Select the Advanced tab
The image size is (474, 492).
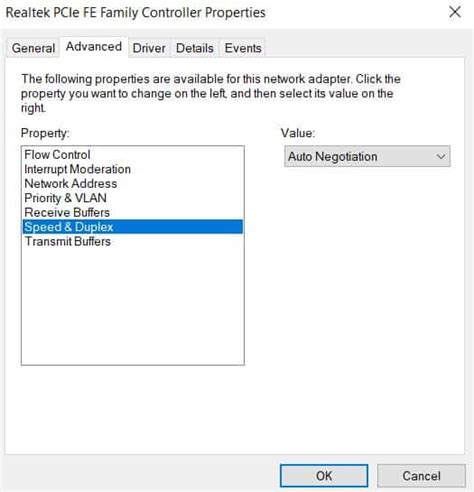[94, 47]
